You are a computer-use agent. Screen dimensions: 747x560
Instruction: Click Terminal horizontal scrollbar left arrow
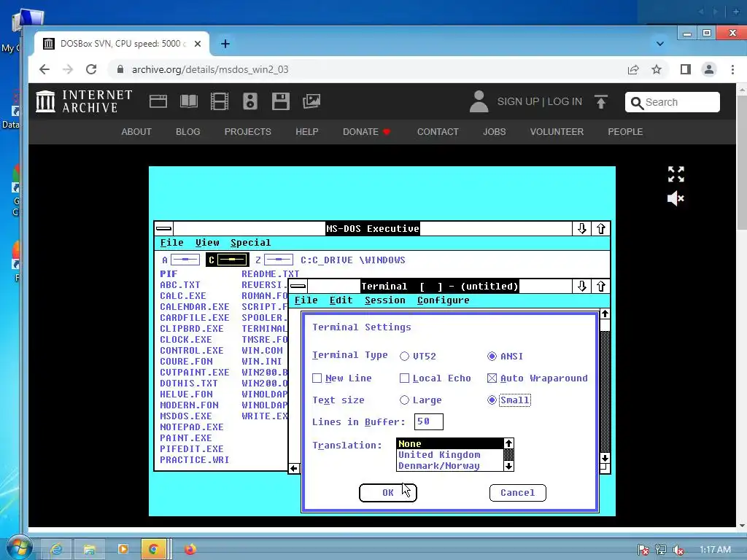[294, 469]
